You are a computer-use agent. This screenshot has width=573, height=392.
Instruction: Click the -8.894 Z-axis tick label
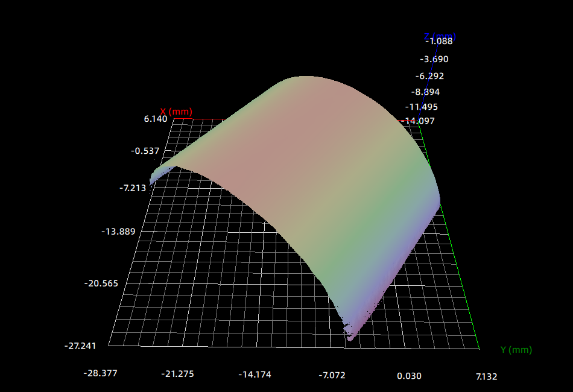tap(425, 92)
